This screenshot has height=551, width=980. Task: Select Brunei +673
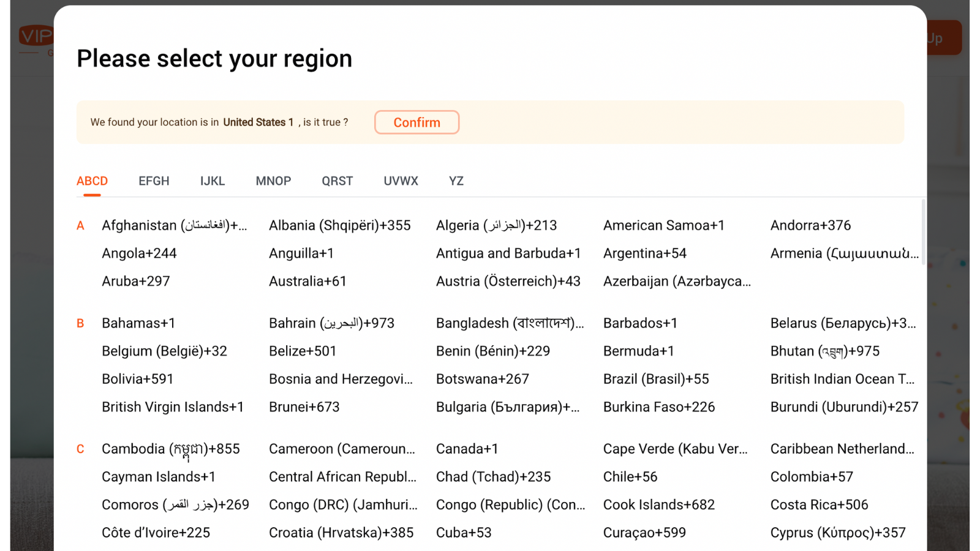304,408
